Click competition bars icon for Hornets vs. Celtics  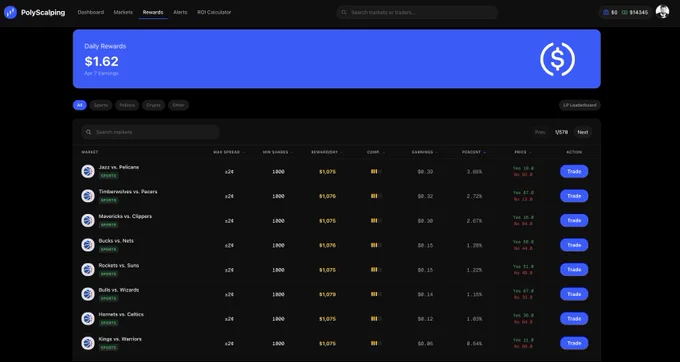click(376, 319)
